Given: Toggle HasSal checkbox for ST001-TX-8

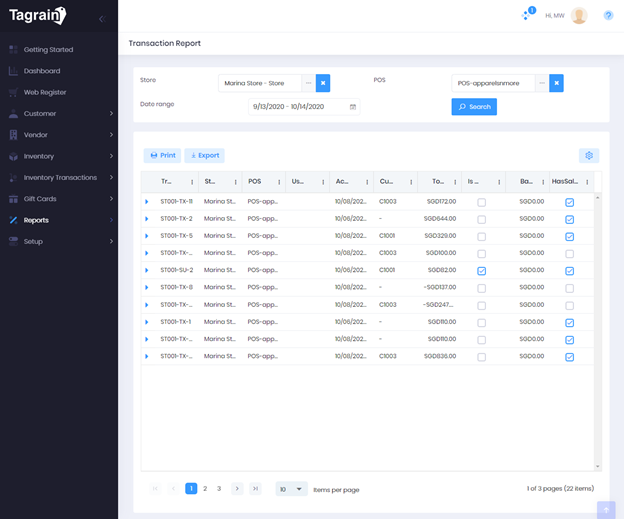Looking at the screenshot, I should 569,288.
